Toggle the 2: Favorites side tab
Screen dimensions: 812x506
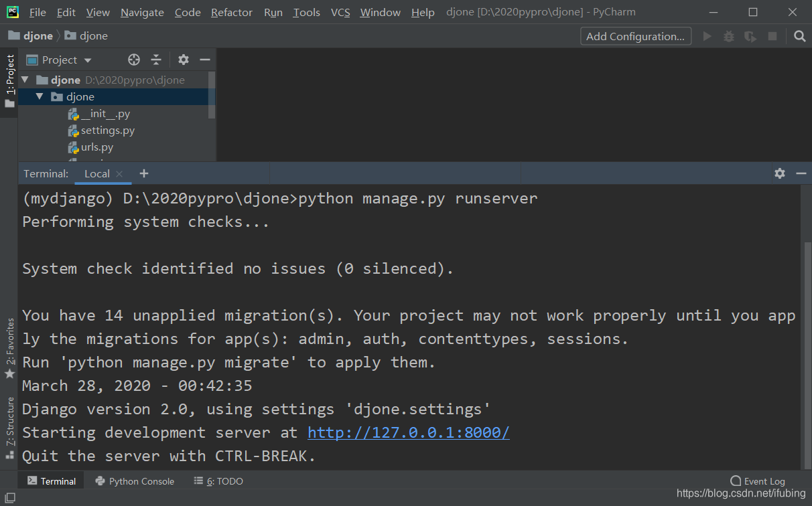(x=9, y=348)
